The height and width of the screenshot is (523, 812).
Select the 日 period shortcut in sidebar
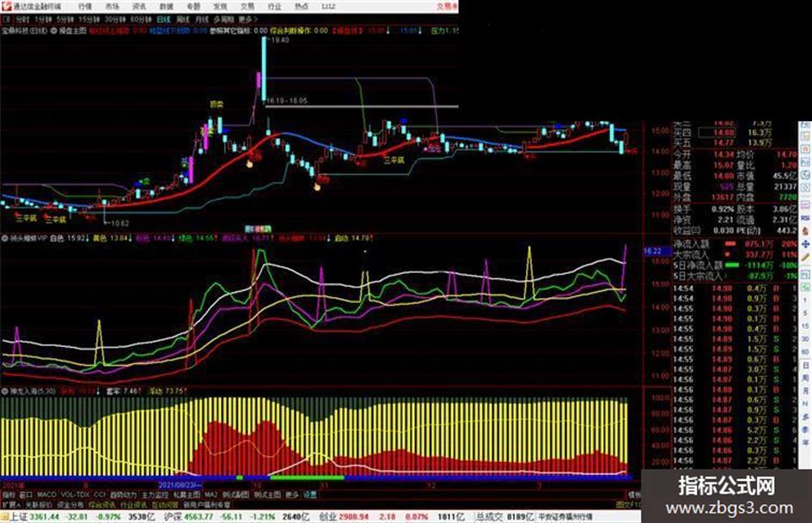click(805, 366)
